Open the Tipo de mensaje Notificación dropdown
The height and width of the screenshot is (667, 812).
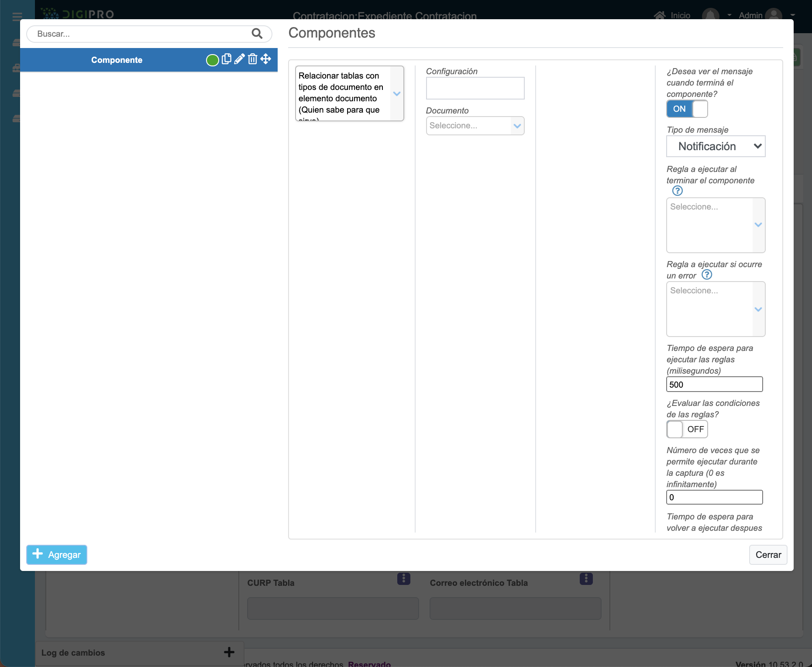(716, 146)
